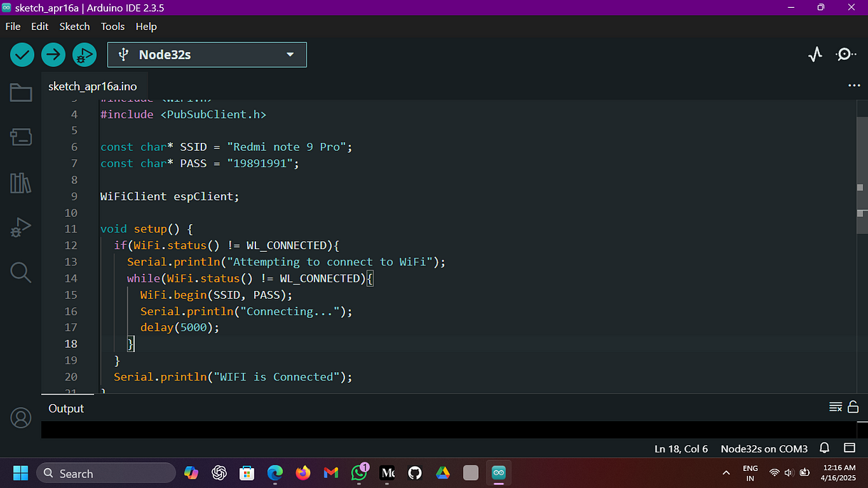
Task: Open the Serial Monitor
Action: click(x=846, y=54)
